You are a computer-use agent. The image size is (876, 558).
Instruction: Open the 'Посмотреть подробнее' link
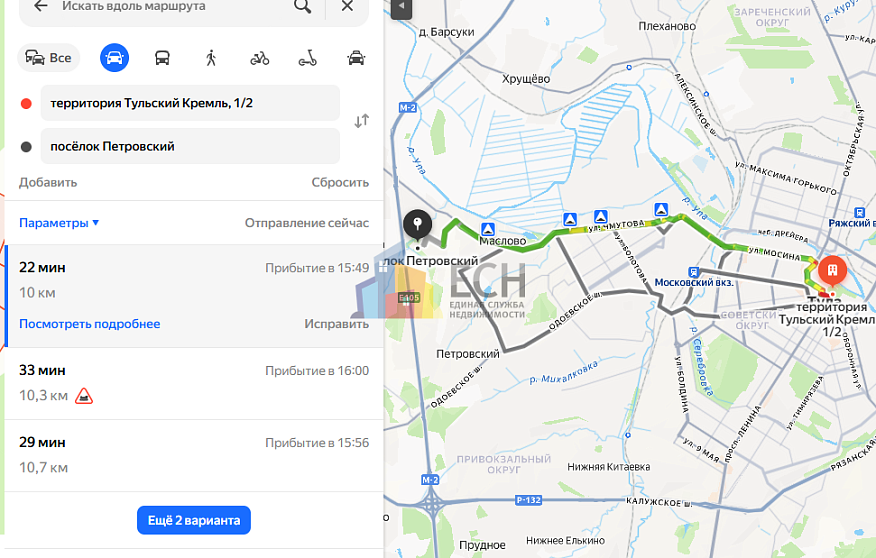(89, 324)
